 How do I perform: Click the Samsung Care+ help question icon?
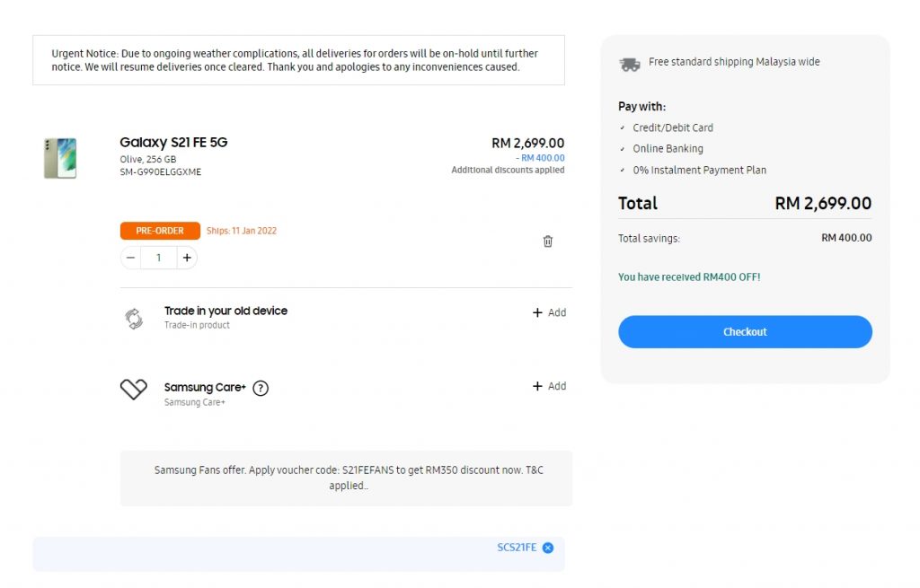point(261,389)
